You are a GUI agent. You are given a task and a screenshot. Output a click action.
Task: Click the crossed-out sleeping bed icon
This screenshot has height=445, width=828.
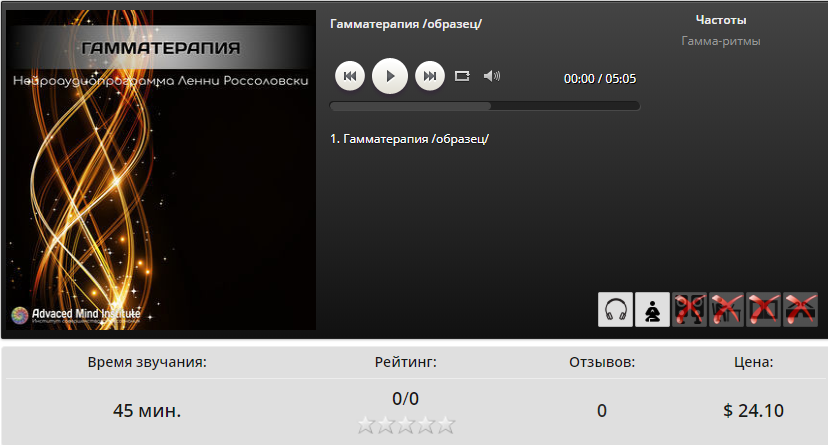point(800,309)
